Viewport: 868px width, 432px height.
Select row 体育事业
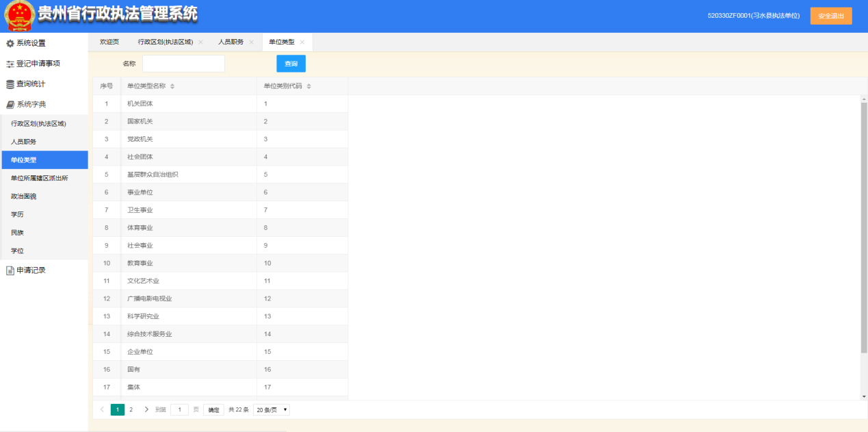click(x=220, y=227)
